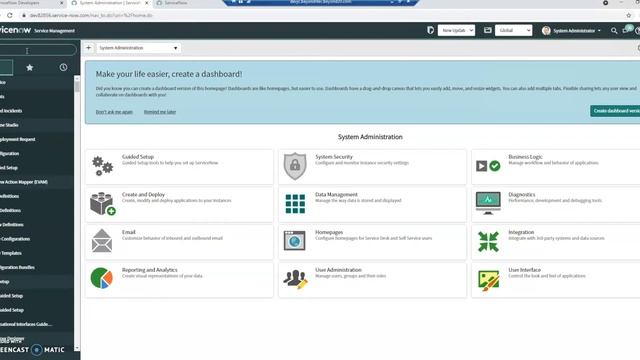Open the Create and Deploy title link
This screenshot has width=640, height=360.
tap(143, 195)
